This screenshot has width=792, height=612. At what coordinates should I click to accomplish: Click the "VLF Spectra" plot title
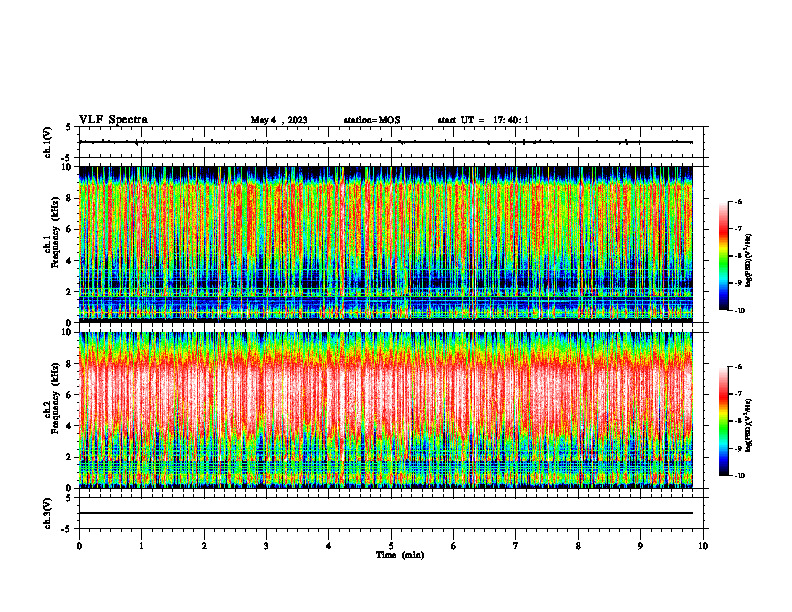pos(113,119)
